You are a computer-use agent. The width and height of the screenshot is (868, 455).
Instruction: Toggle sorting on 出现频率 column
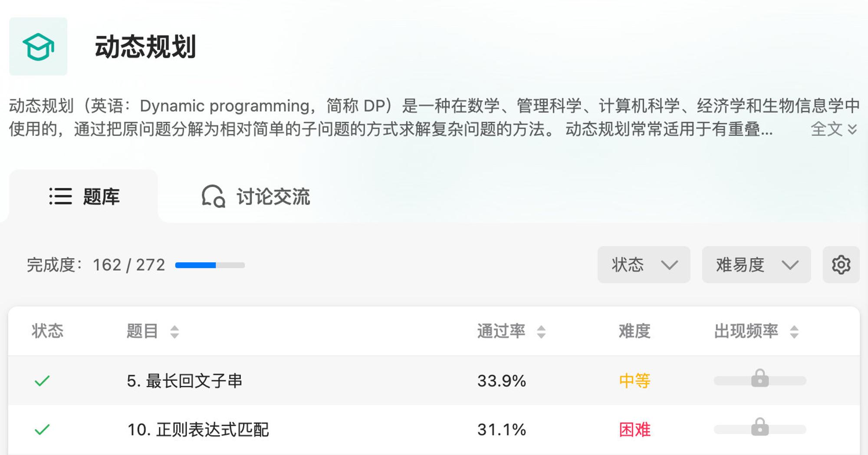click(794, 332)
